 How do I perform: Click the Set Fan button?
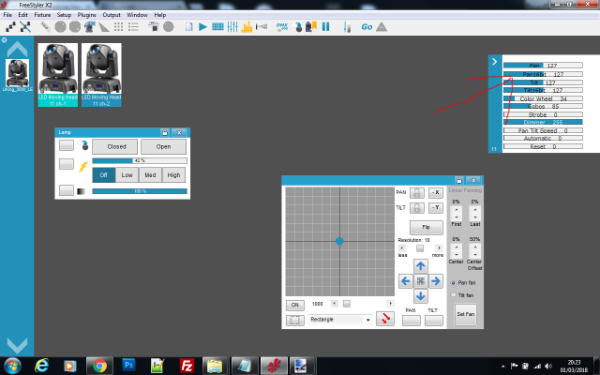point(466,314)
